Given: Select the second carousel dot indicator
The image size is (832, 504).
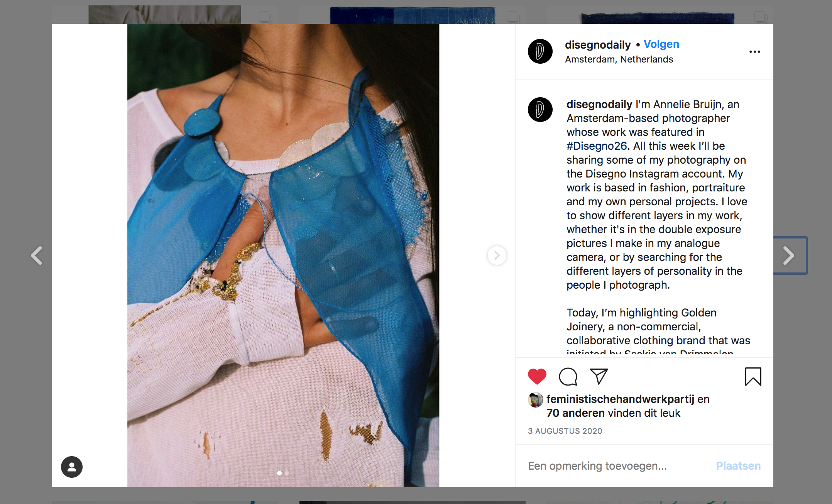Looking at the screenshot, I should [x=287, y=473].
